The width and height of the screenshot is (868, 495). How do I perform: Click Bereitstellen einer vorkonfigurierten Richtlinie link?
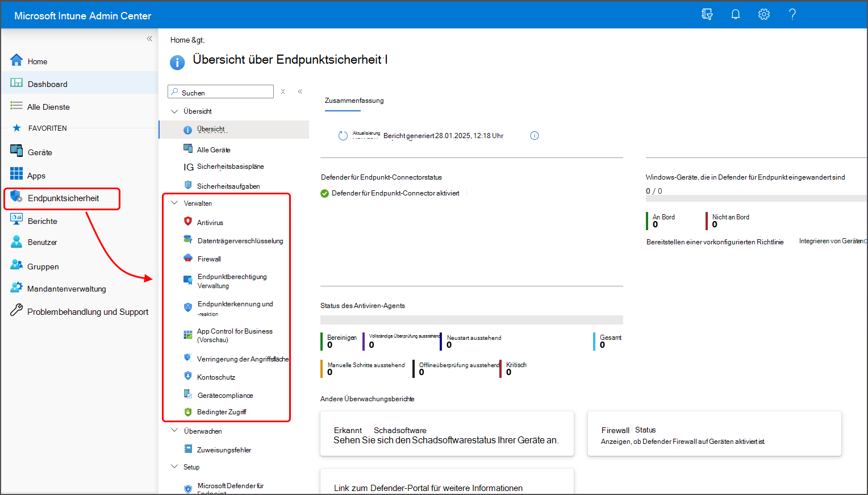coord(715,242)
